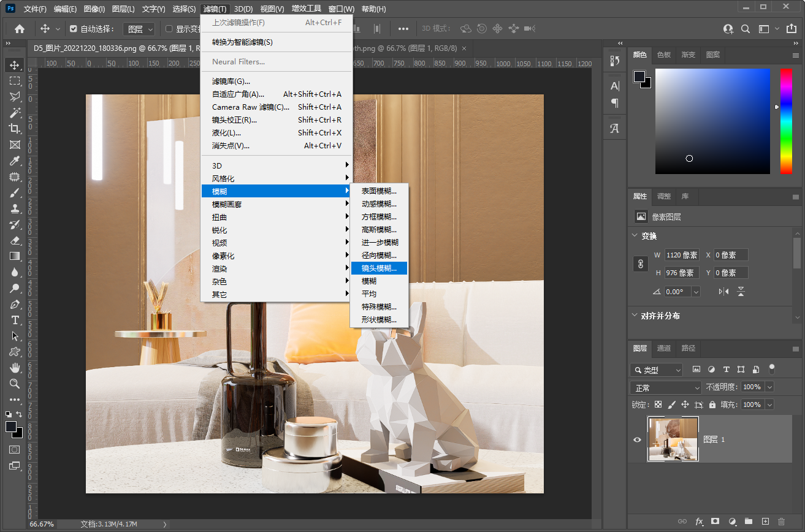Click flip horizontal button in transform section
Screen dimensions: 805x532
[724, 292]
